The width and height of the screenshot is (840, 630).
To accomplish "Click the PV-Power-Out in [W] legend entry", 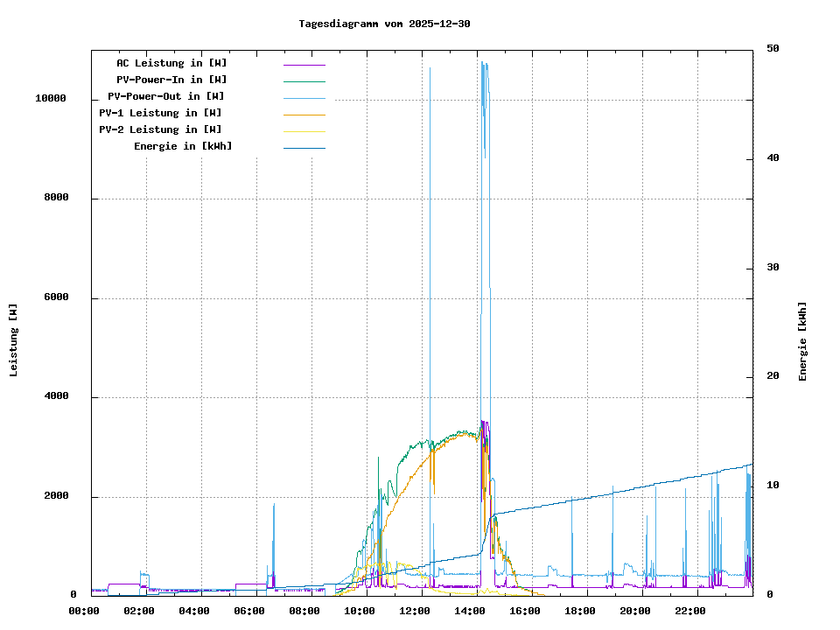I will coord(166,96).
